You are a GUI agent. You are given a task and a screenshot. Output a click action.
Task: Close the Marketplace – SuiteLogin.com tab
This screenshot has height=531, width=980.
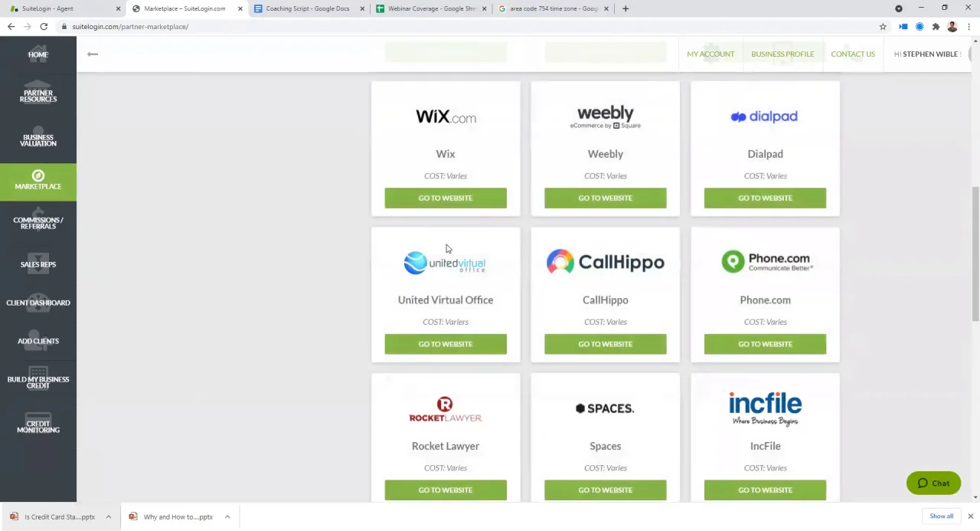tap(240, 8)
